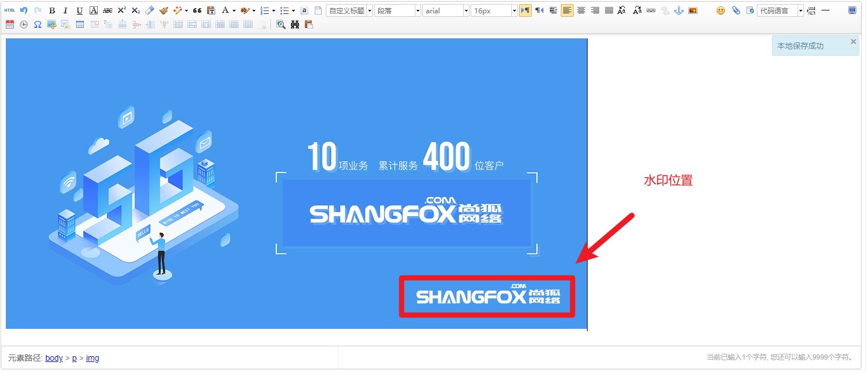Insert an anchor
Screen dimensions: 868x373
[679, 10]
